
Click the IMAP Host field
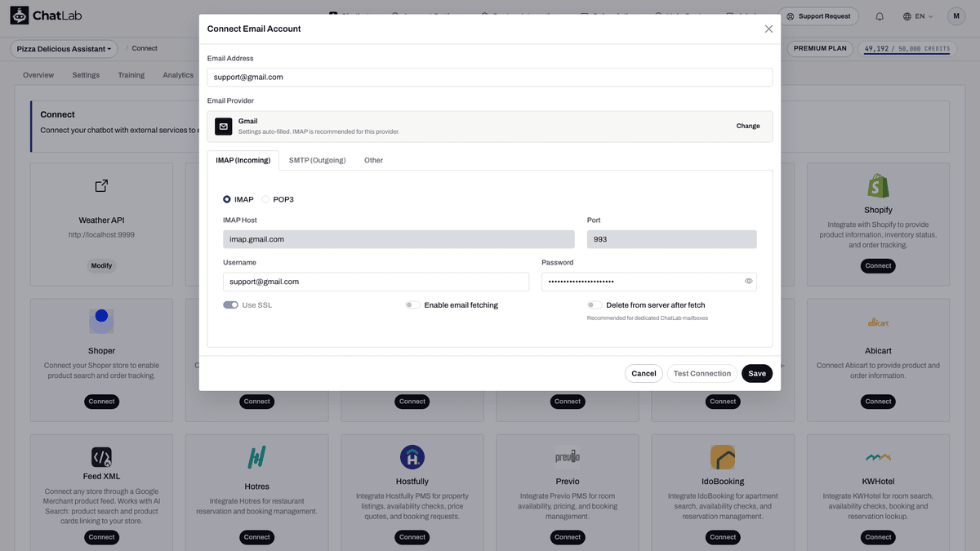[399, 239]
